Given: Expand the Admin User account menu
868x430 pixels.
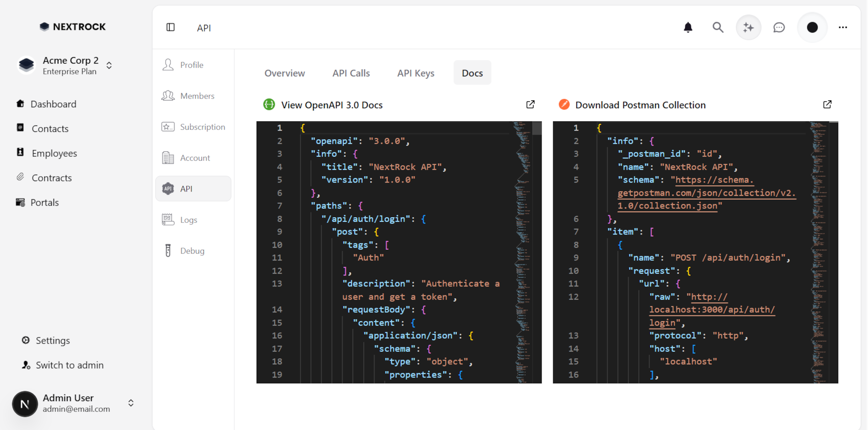Looking at the screenshot, I should click(x=131, y=403).
